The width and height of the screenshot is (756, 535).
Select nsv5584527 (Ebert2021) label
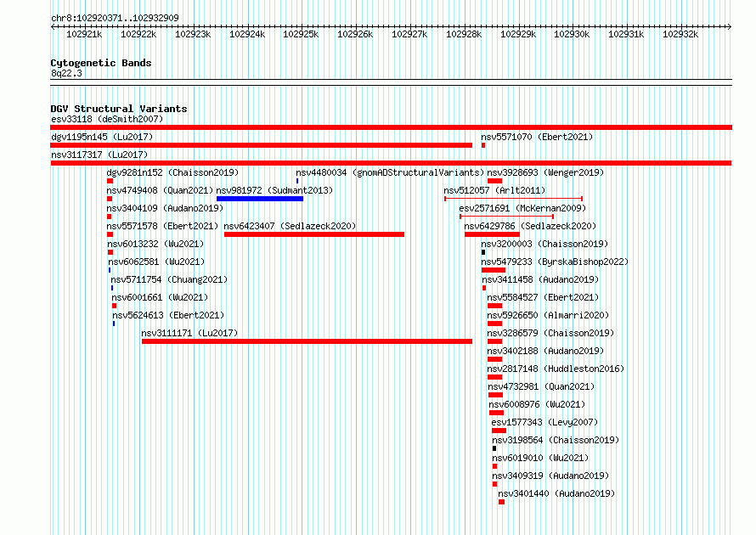543,297
